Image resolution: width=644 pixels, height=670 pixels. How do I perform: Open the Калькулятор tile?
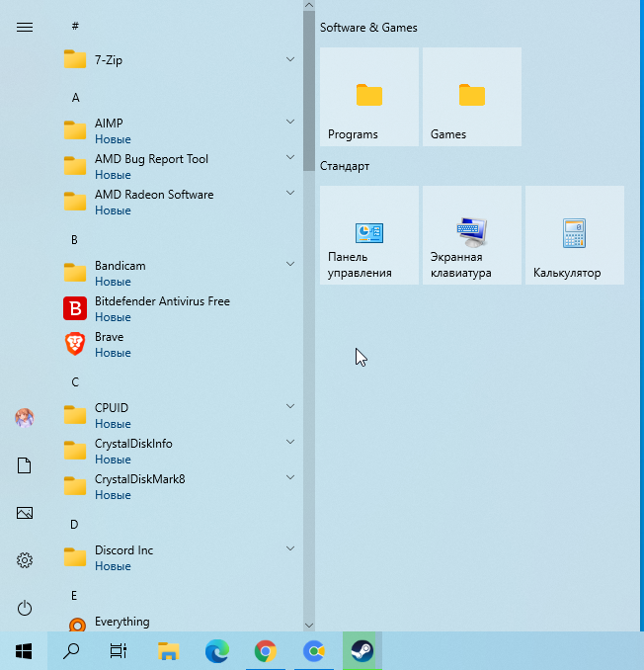575,235
